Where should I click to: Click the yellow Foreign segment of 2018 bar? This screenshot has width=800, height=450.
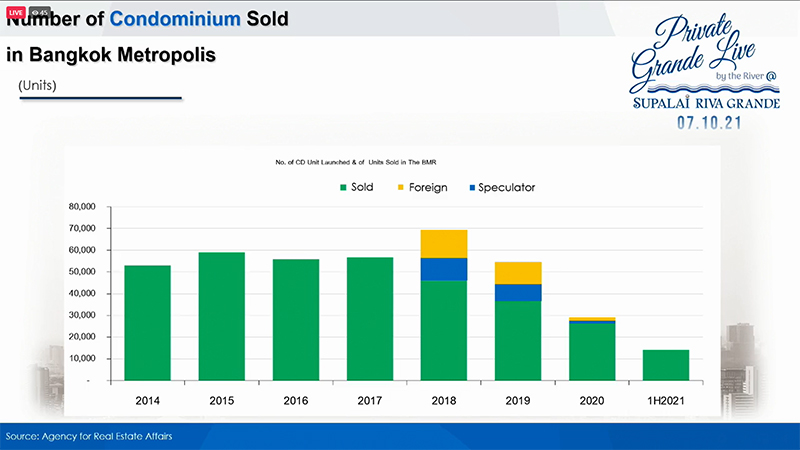point(444,244)
